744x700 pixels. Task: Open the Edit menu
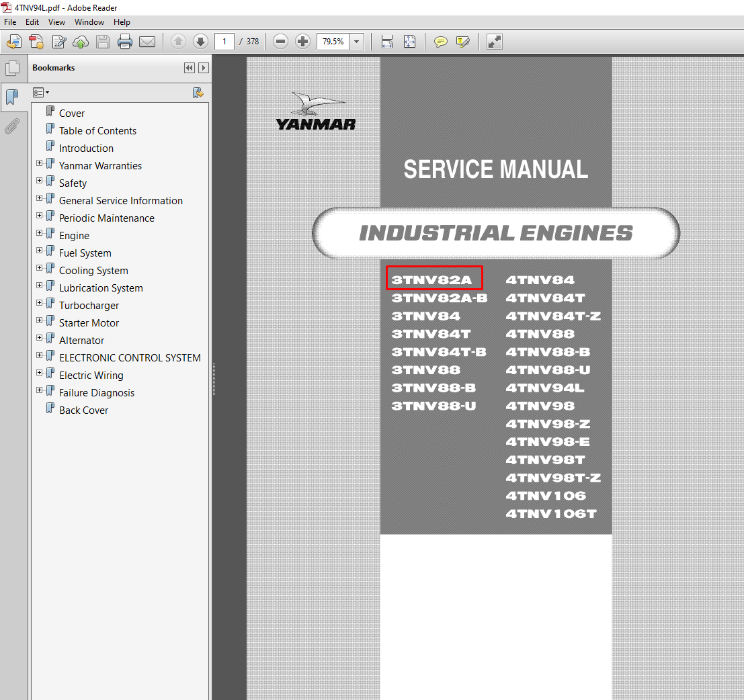coord(32,22)
